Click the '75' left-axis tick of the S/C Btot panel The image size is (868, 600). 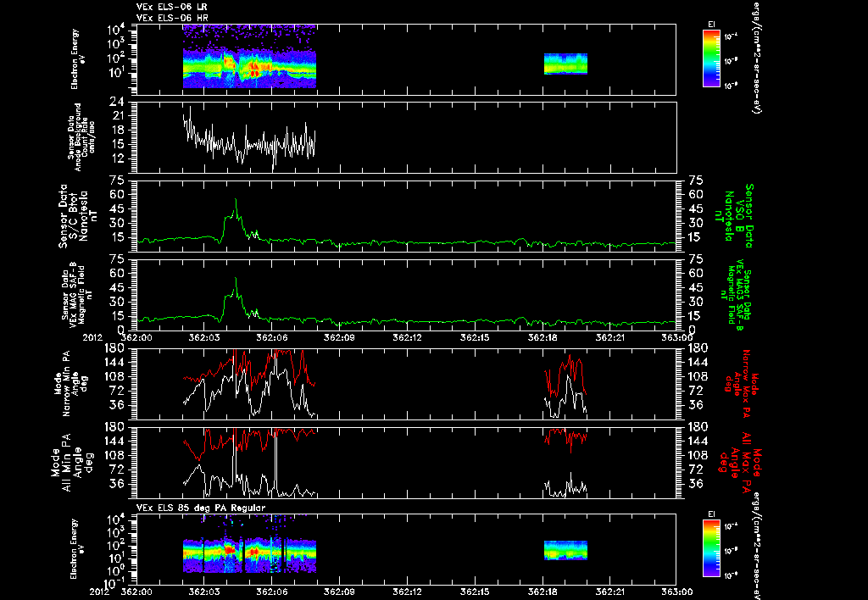click(117, 181)
